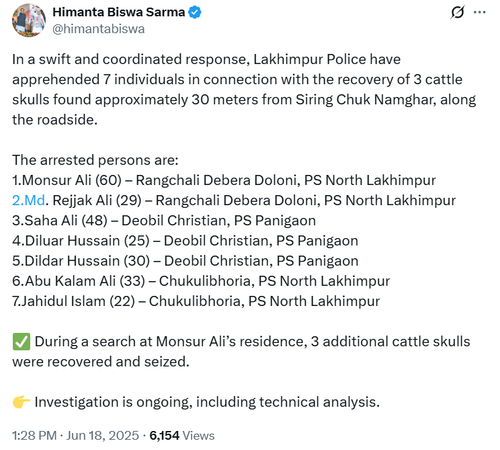Screen dimensions: 500x450
Task: Open the three-dot more options menu
Action: (x=480, y=12)
